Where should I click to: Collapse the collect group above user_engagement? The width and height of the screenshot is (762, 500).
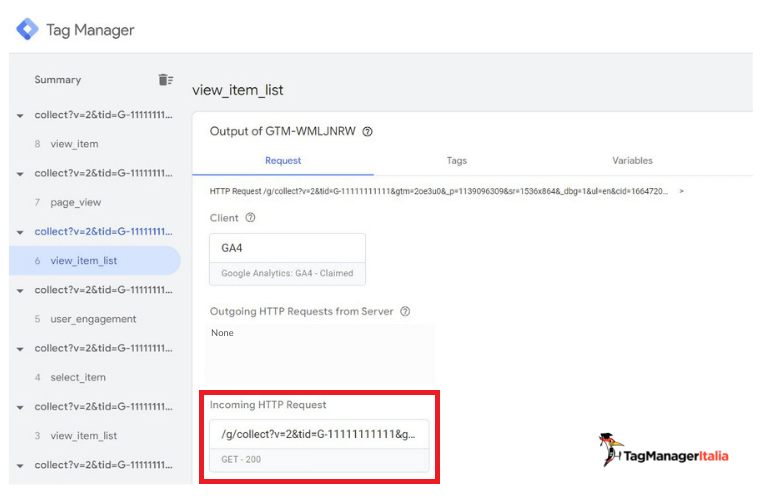pyautogui.click(x=20, y=291)
